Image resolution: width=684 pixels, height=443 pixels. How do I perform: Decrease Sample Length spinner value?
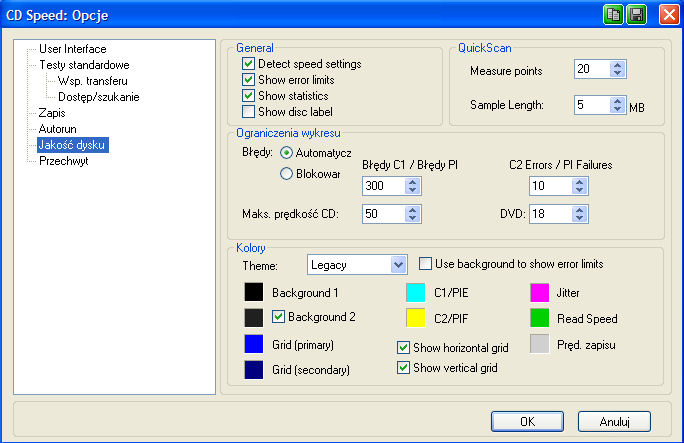(617, 109)
